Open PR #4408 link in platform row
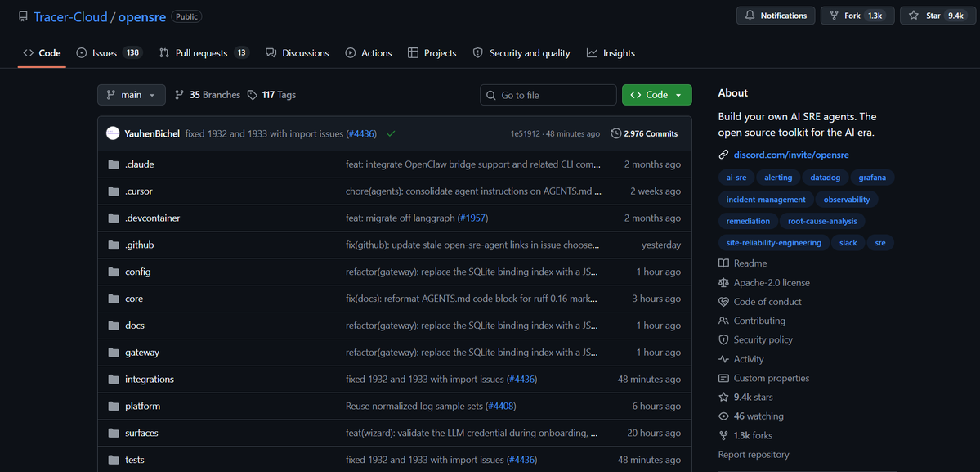This screenshot has height=472, width=980. pyautogui.click(x=501, y=407)
